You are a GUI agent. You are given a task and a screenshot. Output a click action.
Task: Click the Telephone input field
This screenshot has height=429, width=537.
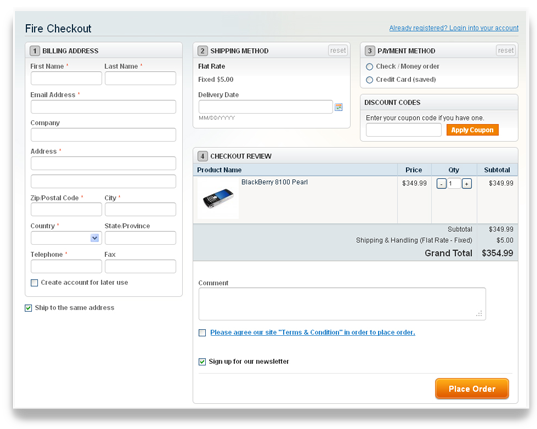coord(66,266)
